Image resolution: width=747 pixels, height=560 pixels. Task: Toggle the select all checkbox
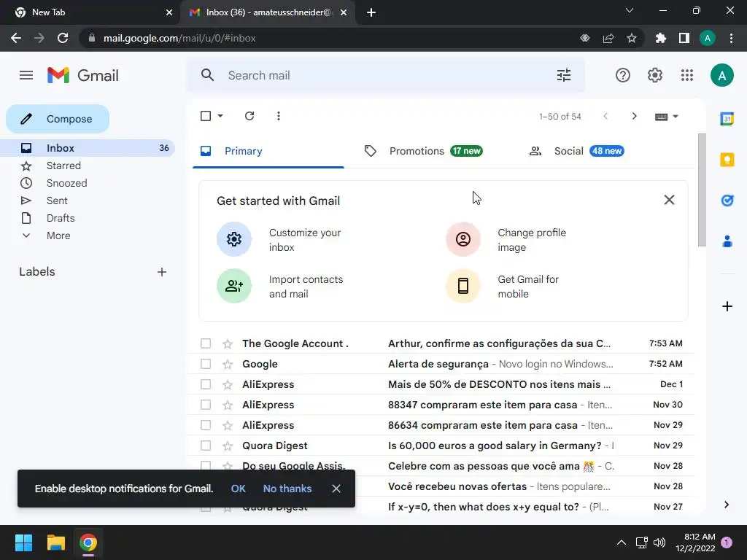(206, 116)
